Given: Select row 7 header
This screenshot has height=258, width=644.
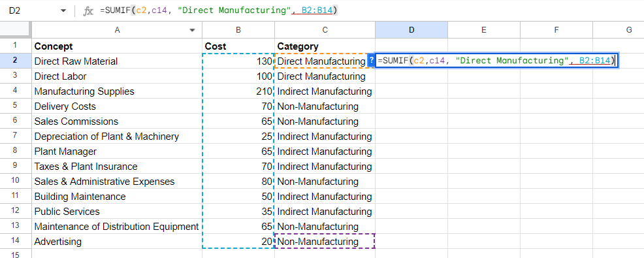Looking at the screenshot, I should click(15, 137).
